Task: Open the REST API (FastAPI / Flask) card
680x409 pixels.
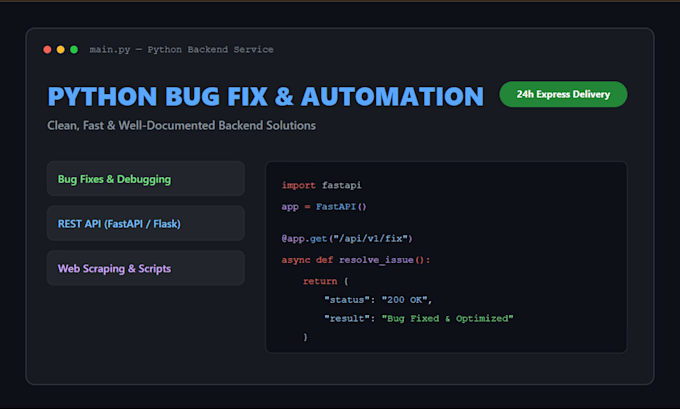Action: pyautogui.click(x=146, y=223)
